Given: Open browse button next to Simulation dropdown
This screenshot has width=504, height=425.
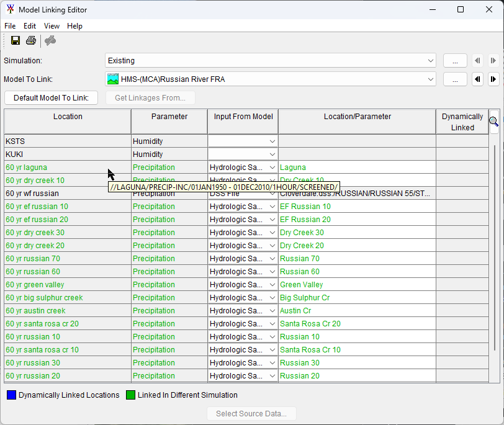Looking at the screenshot, I should pyautogui.click(x=455, y=61).
